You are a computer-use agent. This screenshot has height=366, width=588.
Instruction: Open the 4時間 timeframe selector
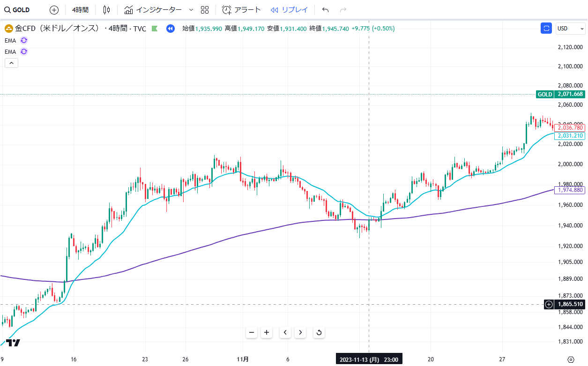(x=80, y=10)
